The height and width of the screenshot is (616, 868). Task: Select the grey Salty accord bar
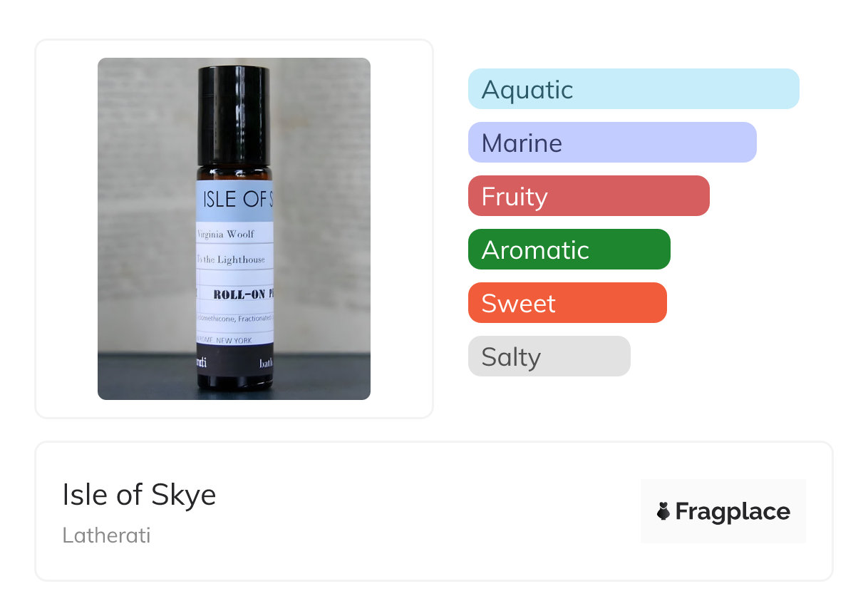pos(549,356)
